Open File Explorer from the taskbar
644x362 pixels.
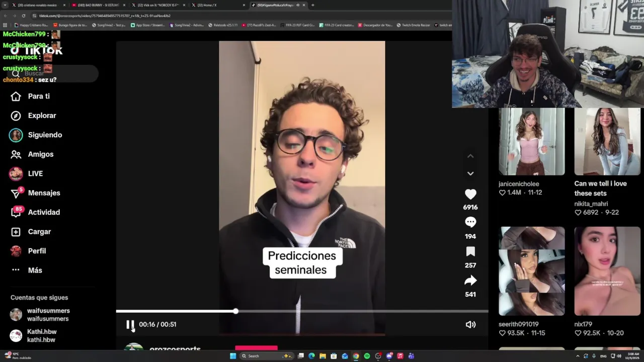tap(323, 356)
